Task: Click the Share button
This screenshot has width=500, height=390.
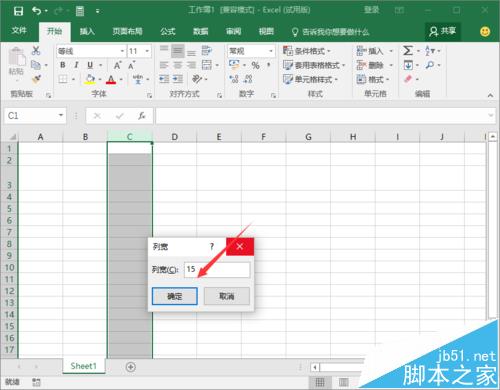Action: 443,31
